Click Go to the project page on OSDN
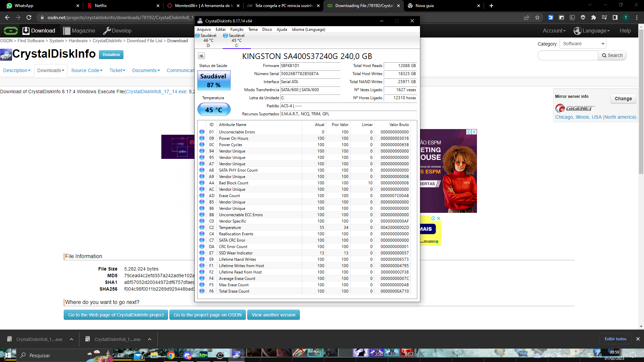The image size is (644, 362). coord(208,315)
